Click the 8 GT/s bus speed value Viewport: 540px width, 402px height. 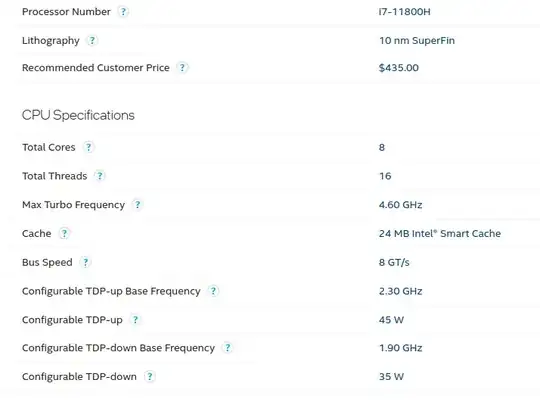tap(394, 262)
